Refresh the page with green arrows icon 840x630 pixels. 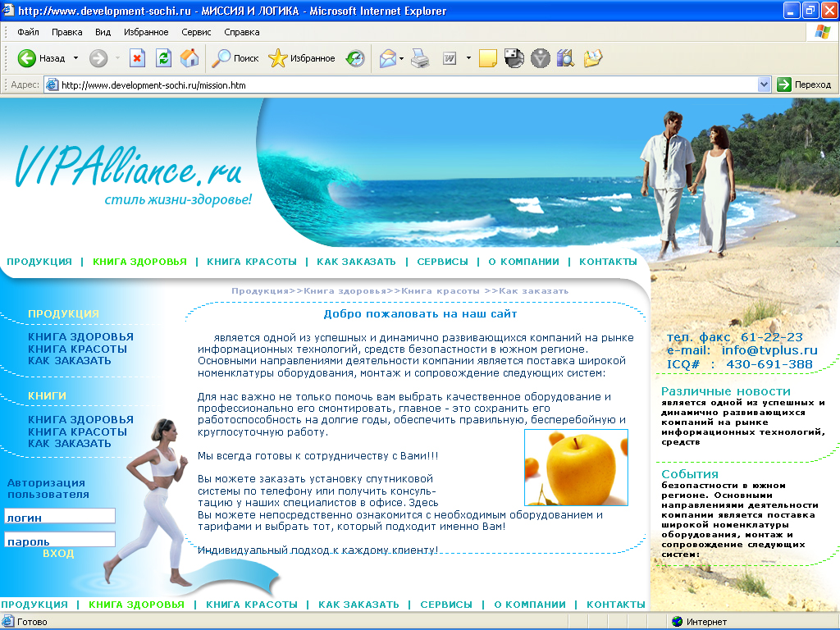click(x=163, y=58)
